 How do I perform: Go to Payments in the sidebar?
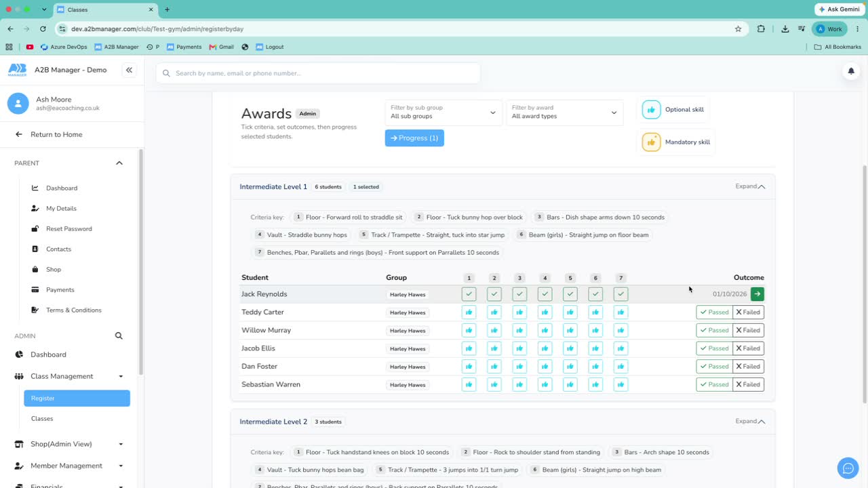coord(60,290)
